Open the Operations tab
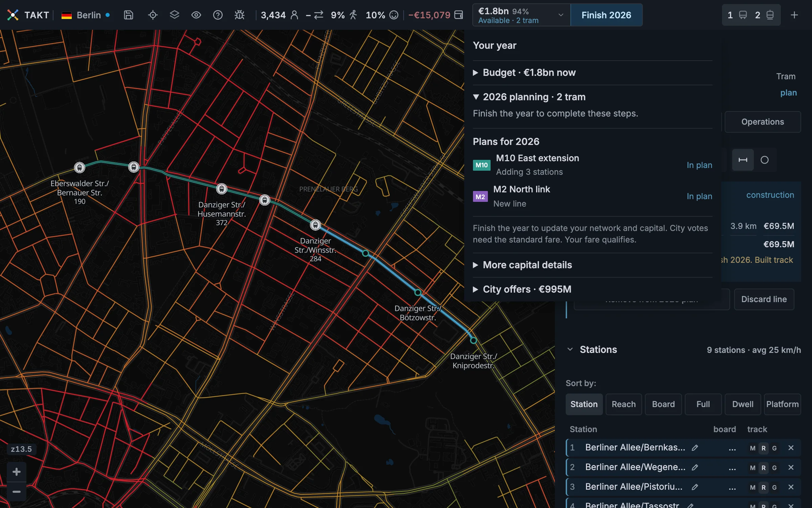The image size is (812, 508). click(x=763, y=122)
